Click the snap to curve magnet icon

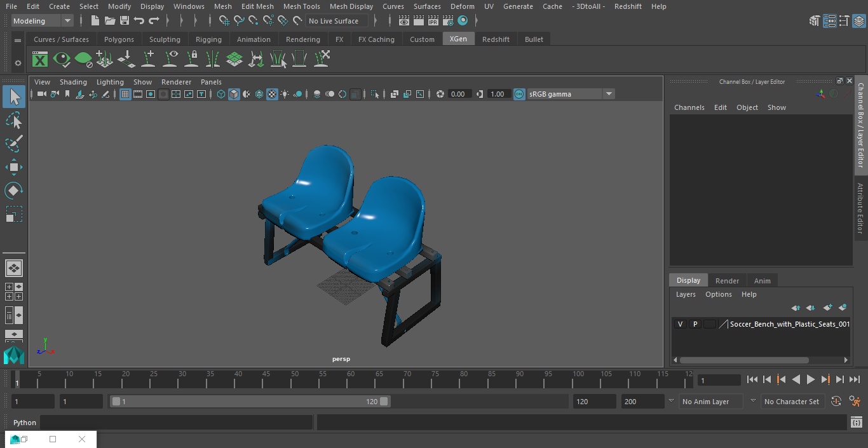(239, 21)
